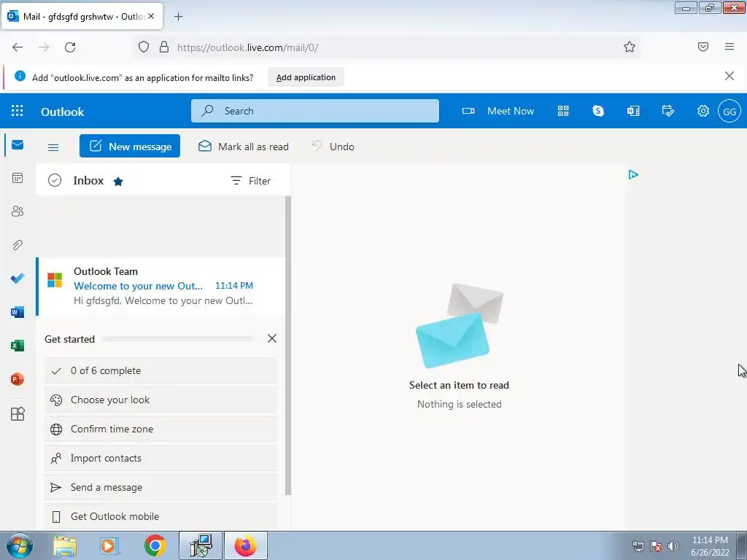
Task: Open Settings gear in Outlook header
Action: point(703,111)
